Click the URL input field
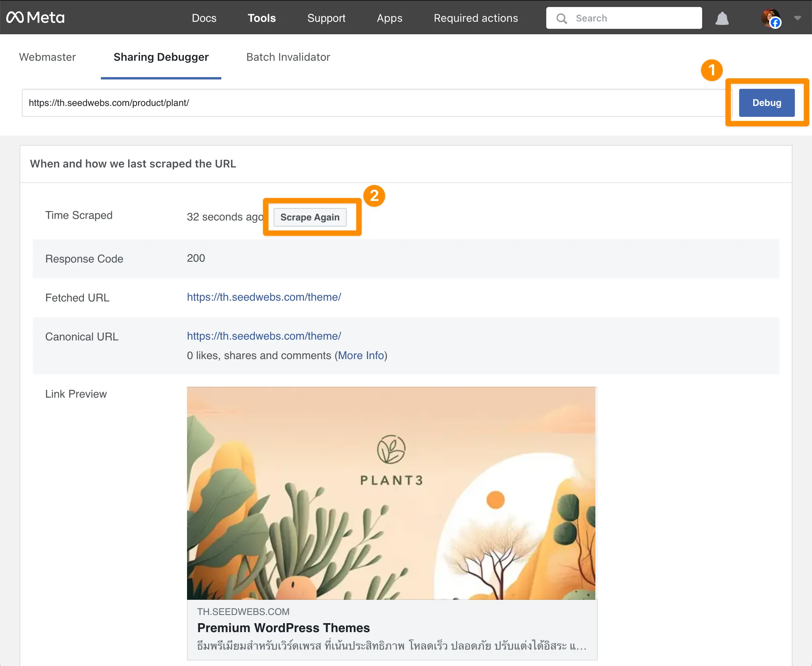The image size is (812, 666). coord(377,103)
